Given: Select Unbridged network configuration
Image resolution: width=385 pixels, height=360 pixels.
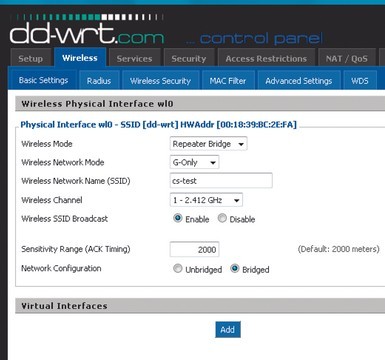Looking at the screenshot, I should pos(178,268).
